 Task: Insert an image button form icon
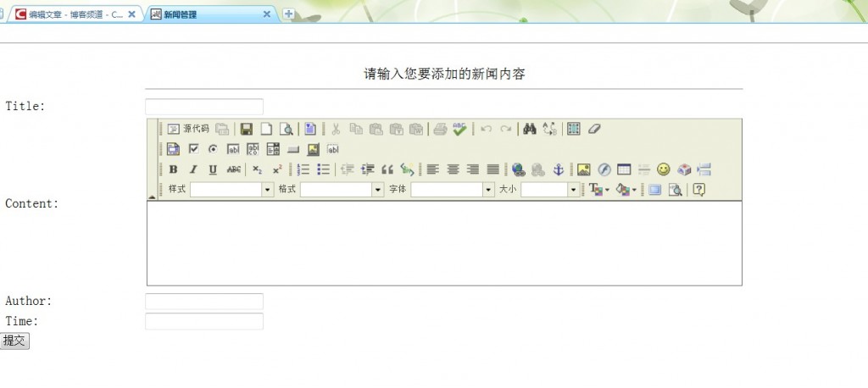[314, 149]
